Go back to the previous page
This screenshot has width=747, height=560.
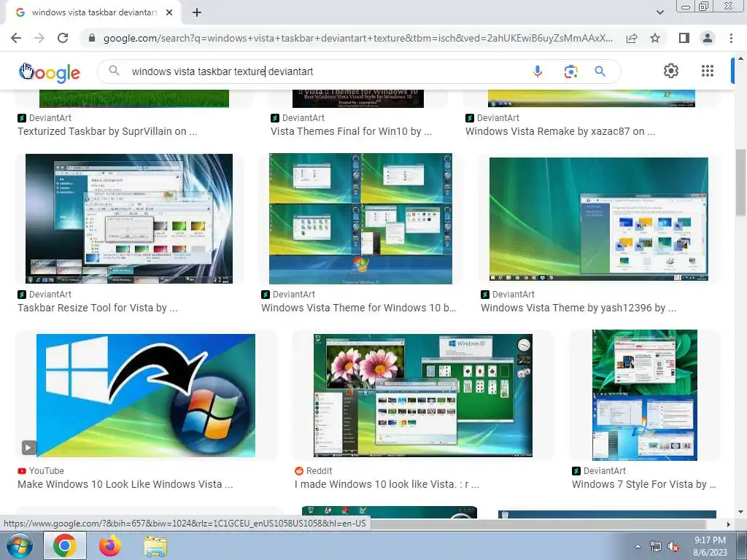pos(16,38)
